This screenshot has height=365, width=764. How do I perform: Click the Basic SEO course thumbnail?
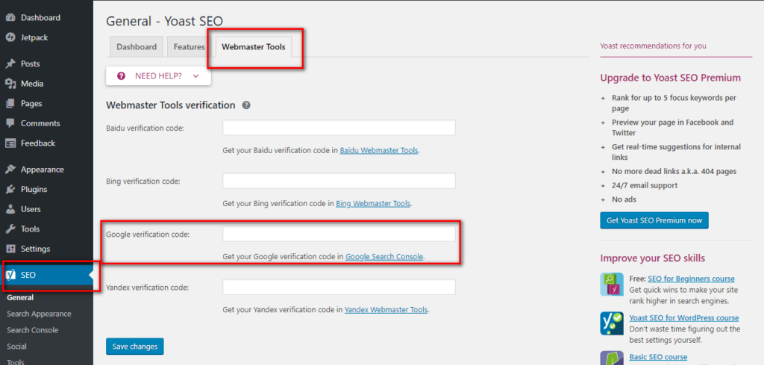click(x=611, y=358)
